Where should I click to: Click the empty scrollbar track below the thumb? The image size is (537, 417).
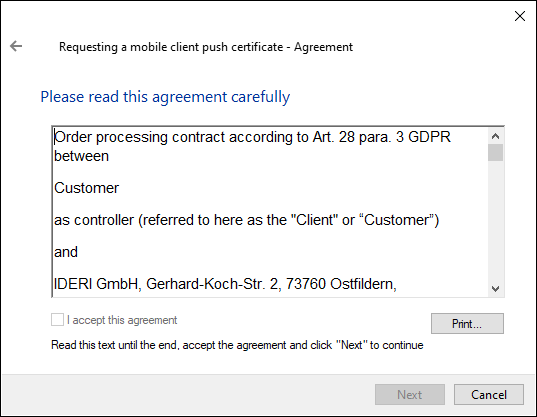[495, 221]
